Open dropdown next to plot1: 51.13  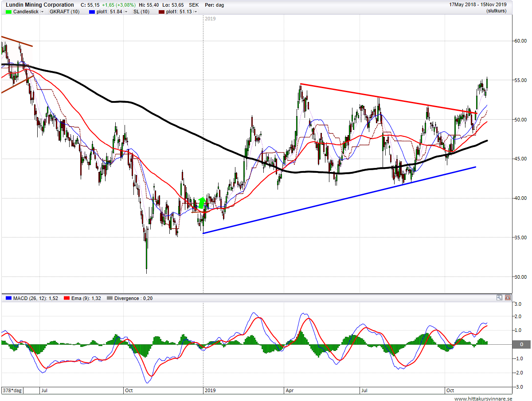pos(196,12)
